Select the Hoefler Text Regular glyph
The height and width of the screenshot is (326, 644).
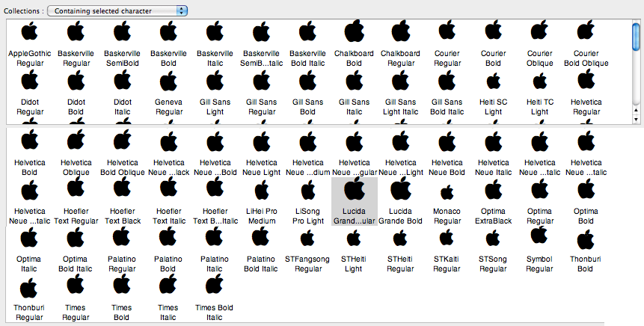(x=76, y=188)
